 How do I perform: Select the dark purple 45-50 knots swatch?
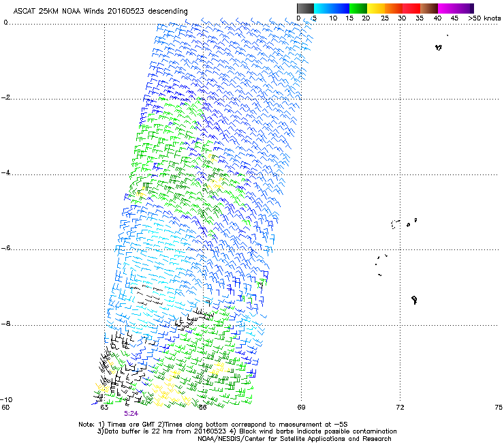464,8
